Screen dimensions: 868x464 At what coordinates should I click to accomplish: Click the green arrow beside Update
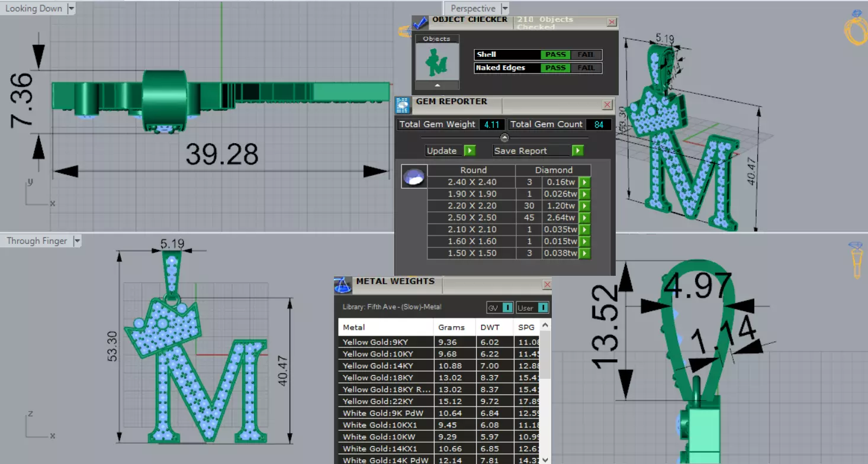(470, 150)
